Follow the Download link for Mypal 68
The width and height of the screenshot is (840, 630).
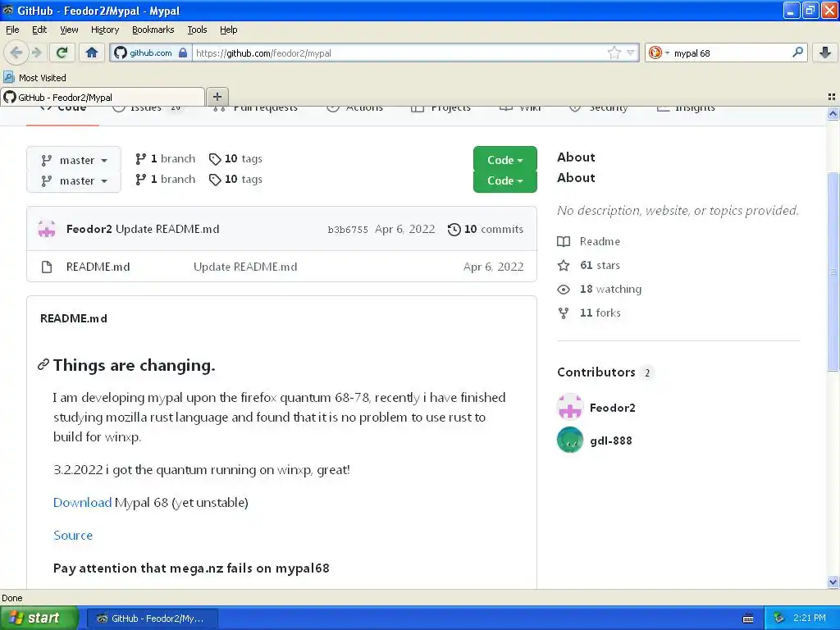83,503
